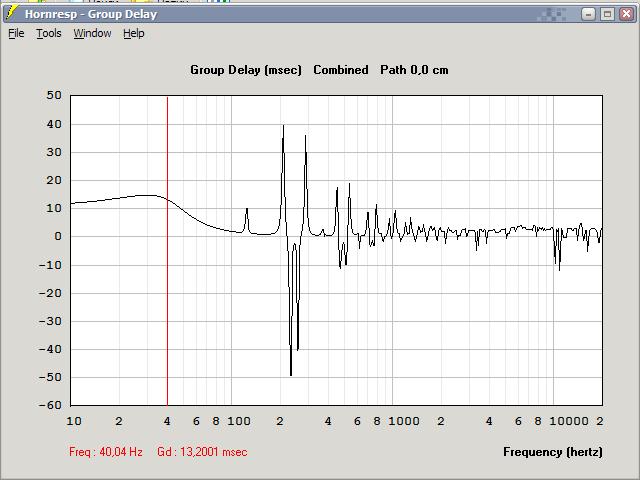
Task: Minimize the Hornresp Group Delay window
Action: pyautogui.click(x=588, y=14)
